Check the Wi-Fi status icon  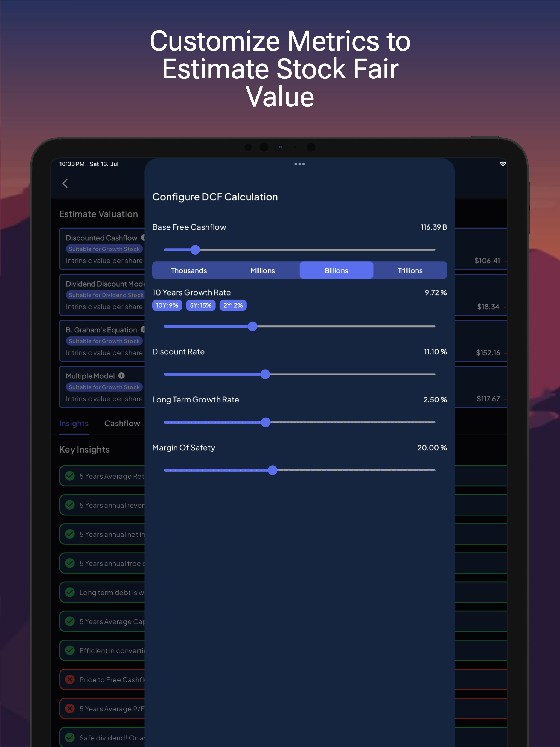(x=503, y=164)
